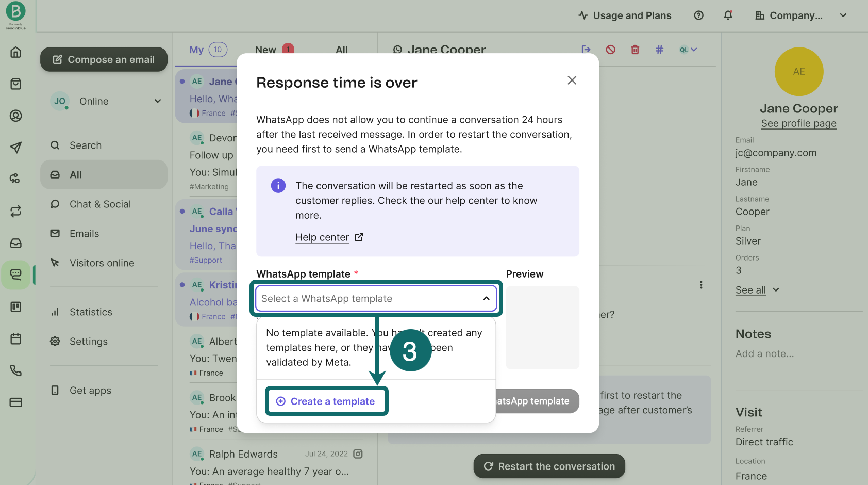Click the help question mark icon
The height and width of the screenshot is (485, 868).
click(x=698, y=15)
